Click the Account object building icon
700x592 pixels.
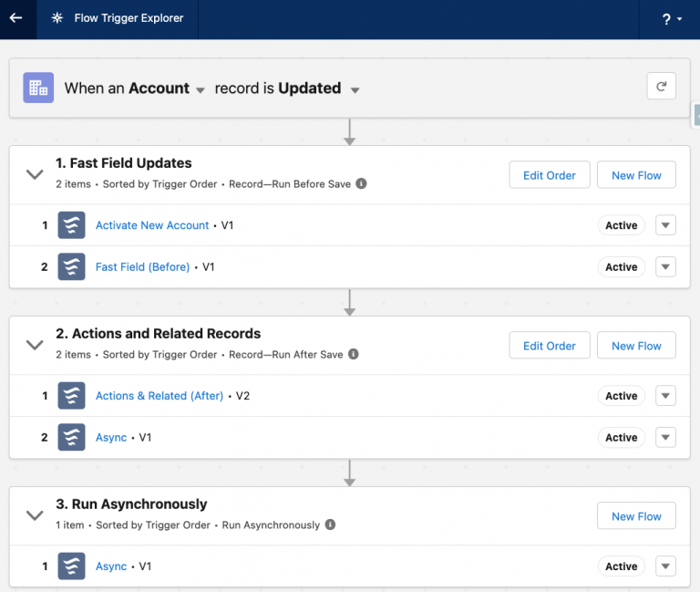[x=38, y=88]
